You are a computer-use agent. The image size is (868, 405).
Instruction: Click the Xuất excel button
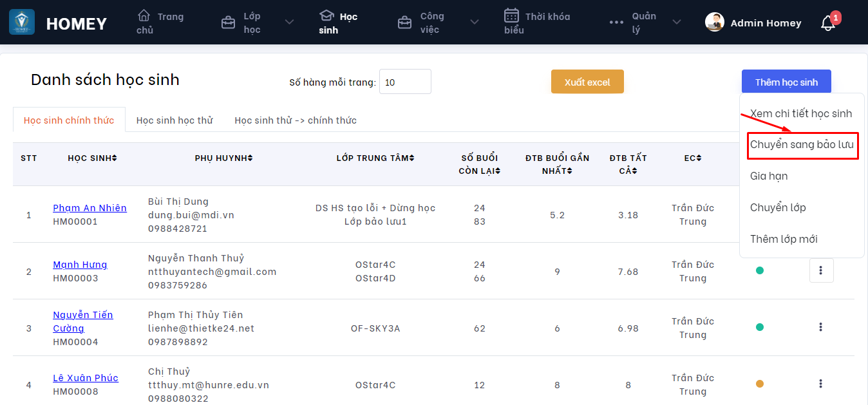pos(587,82)
